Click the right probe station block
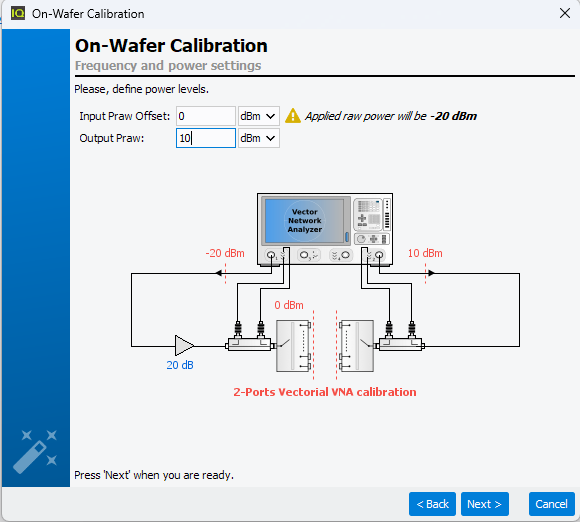The image size is (580, 522). click(357, 346)
